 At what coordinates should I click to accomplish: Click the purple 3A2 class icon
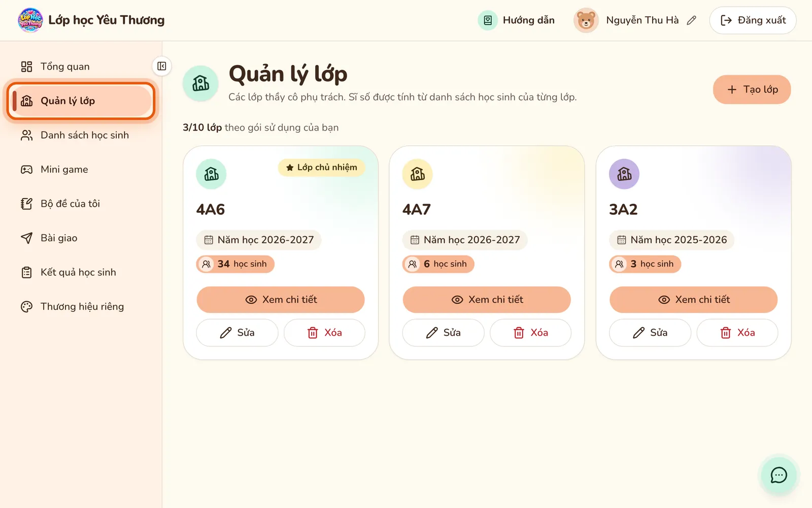(x=624, y=174)
